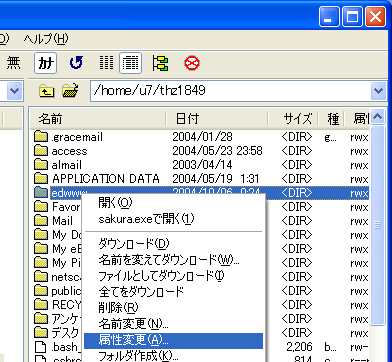Click the Mail folder icon

point(41,221)
